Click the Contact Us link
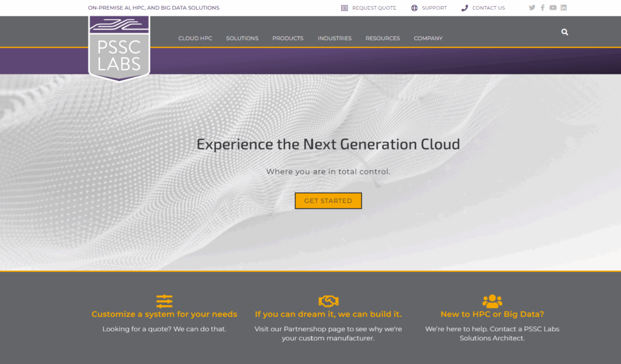621x364 pixels. point(483,8)
